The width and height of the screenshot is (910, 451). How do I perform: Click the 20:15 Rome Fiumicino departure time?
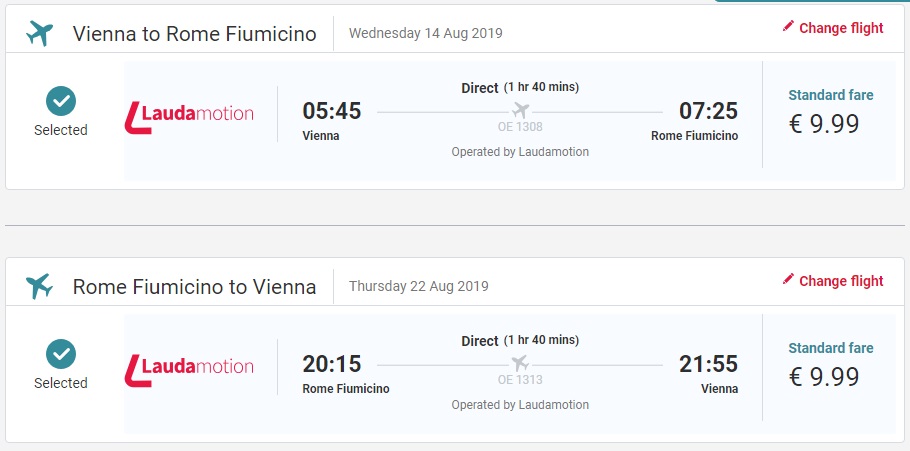click(331, 364)
